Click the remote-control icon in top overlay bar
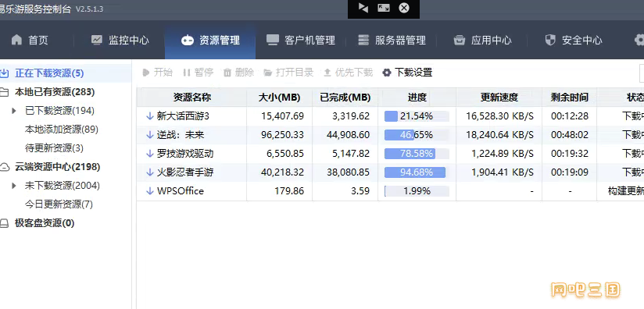This screenshot has height=309, width=644. click(363, 8)
